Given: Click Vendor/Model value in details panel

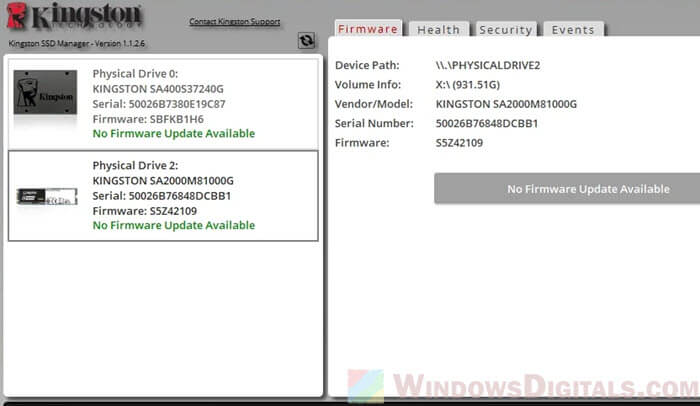Looking at the screenshot, I should [x=506, y=104].
